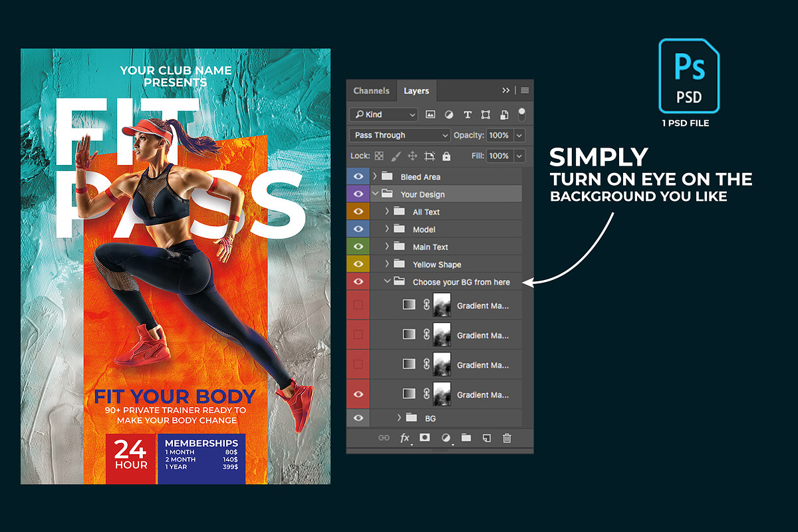798x532 pixels.
Task: Select Choose your BG from here group name
Action: point(461,282)
